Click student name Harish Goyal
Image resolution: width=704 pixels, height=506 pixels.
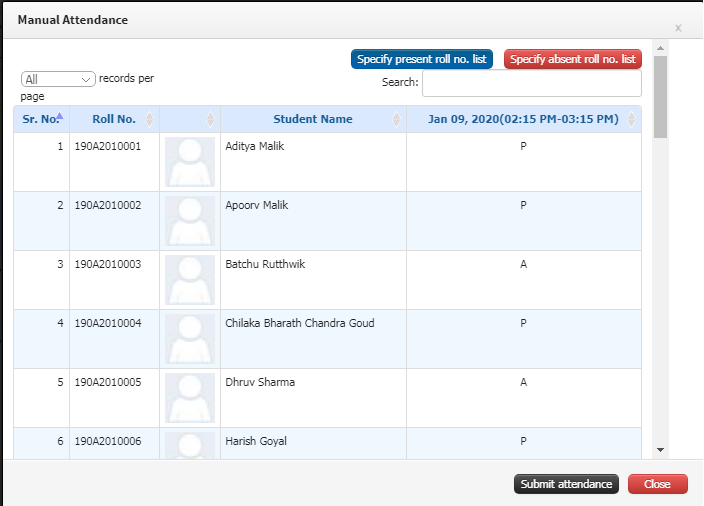click(x=256, y=442)
